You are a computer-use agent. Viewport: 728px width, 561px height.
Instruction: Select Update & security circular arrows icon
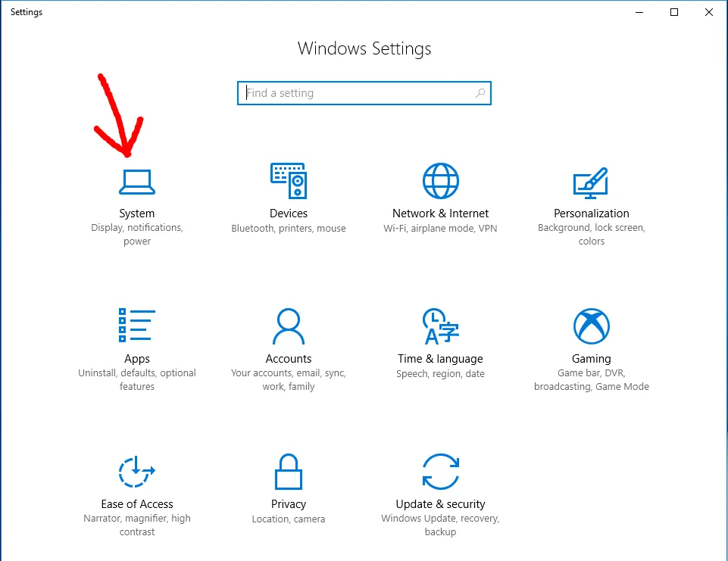pos(440,471)
